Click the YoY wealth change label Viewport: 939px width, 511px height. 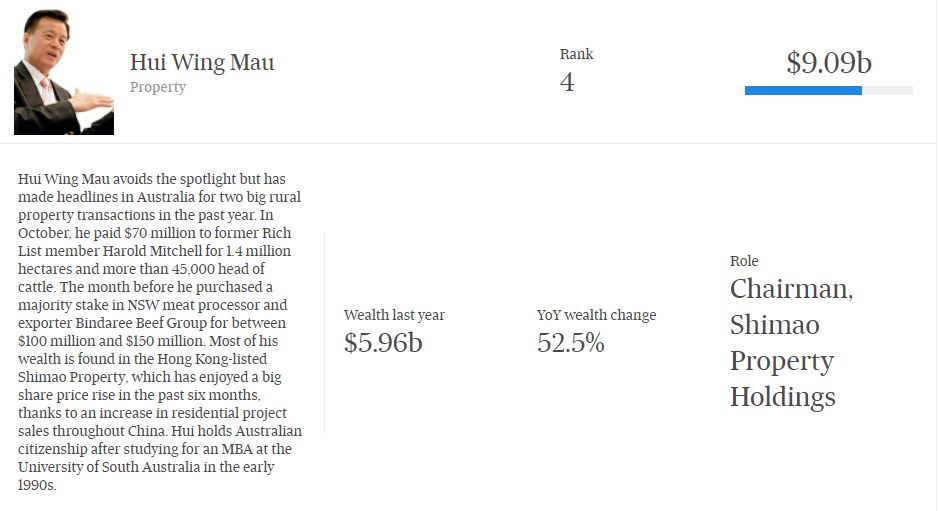point(596,315)
